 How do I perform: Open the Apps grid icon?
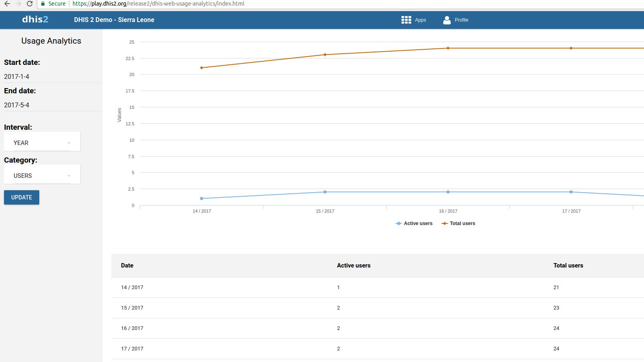tap(406, 20)
